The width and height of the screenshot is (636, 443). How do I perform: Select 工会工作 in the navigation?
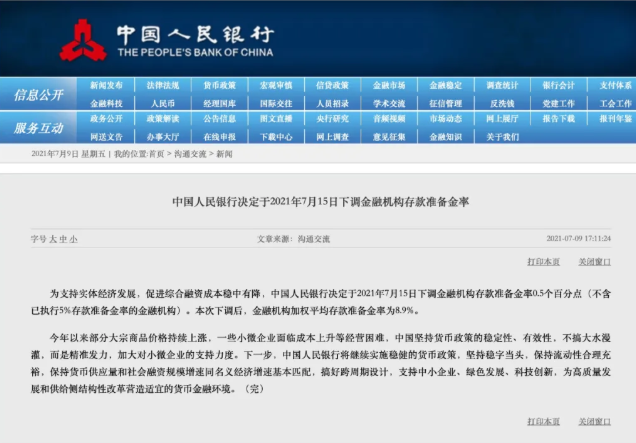tap(616, 103)
